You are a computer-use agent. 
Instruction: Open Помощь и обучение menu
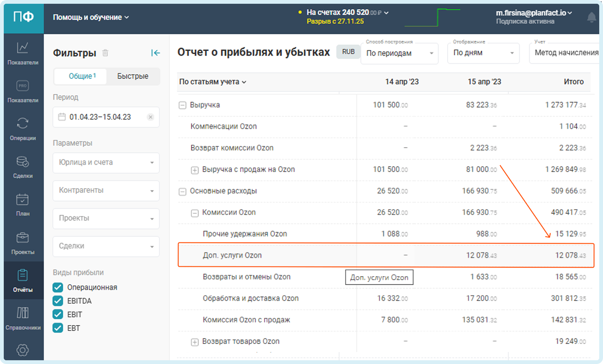91,17
